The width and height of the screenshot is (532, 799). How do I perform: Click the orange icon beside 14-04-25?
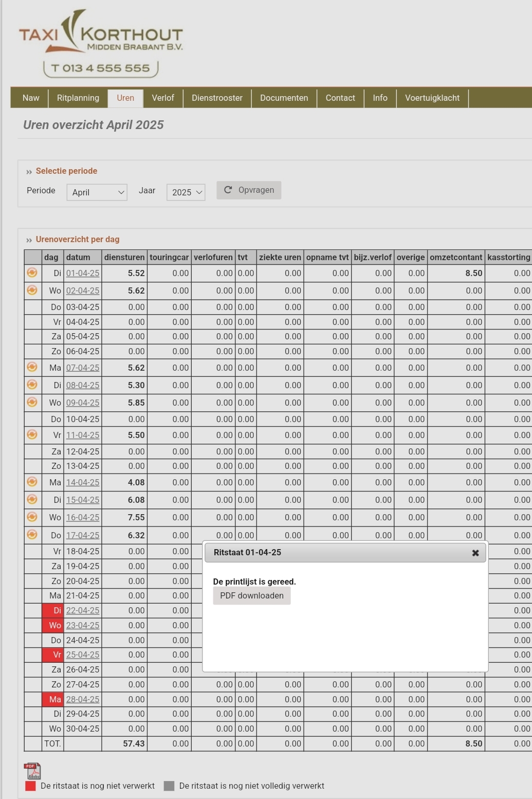(x=32, y=482)
